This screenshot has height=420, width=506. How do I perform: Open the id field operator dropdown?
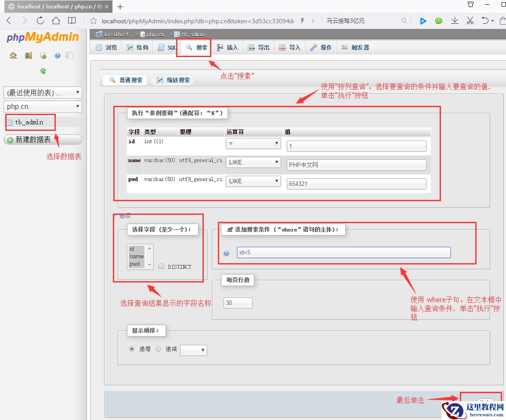(x=253, y=143)
